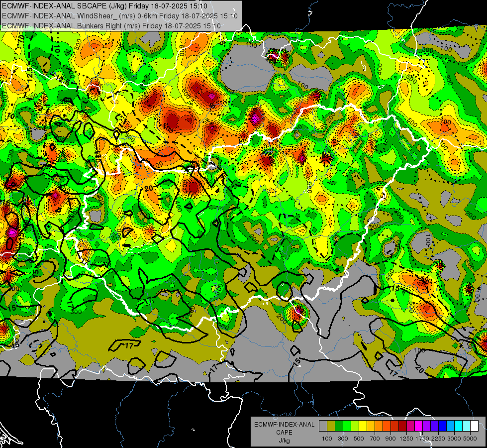Select the dark green legend swatch before 300
This screenshot has height=448, width=487.
click(x=339, y=426)
